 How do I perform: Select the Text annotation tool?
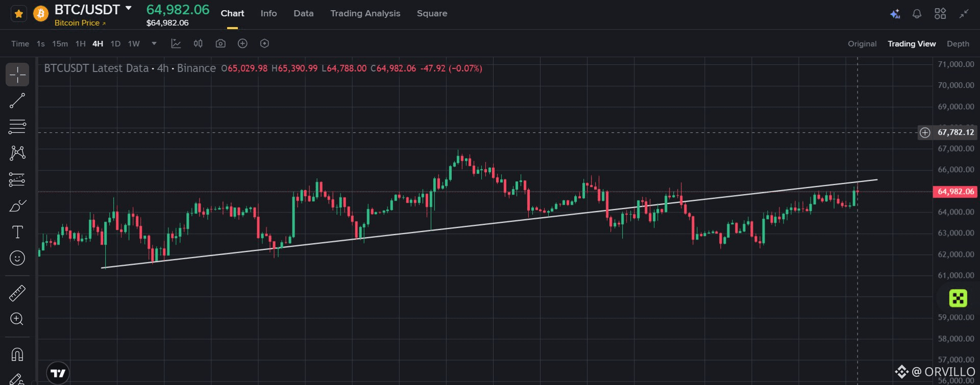17,232
